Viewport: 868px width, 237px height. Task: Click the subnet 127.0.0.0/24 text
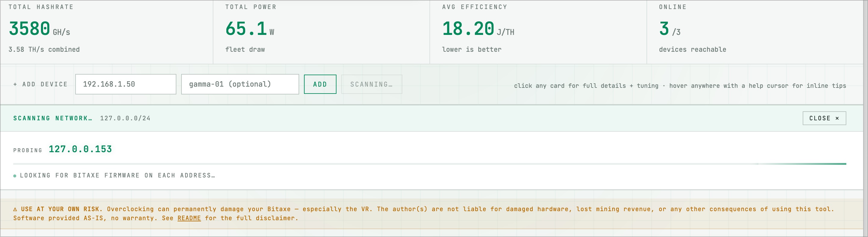click(125, 118)
